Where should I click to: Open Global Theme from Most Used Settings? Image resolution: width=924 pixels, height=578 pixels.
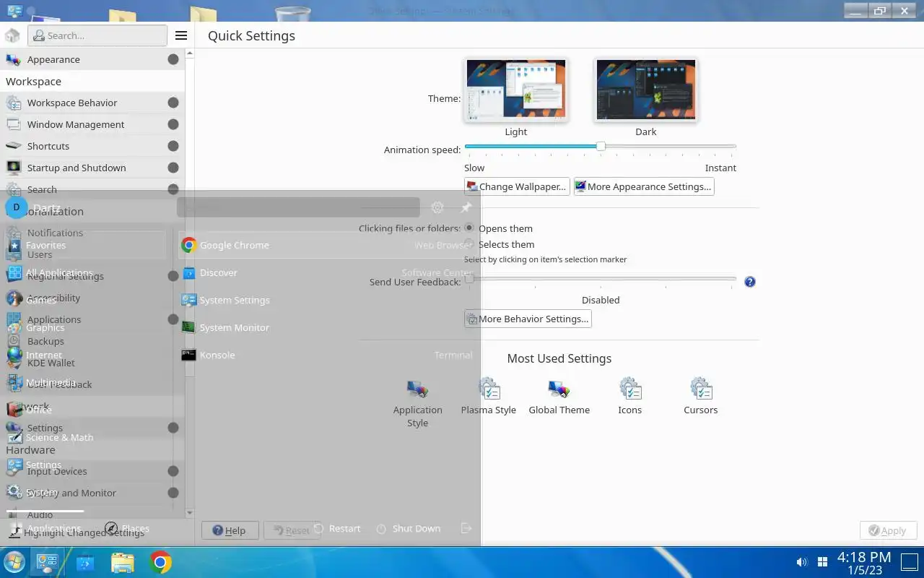coord(559,397)
